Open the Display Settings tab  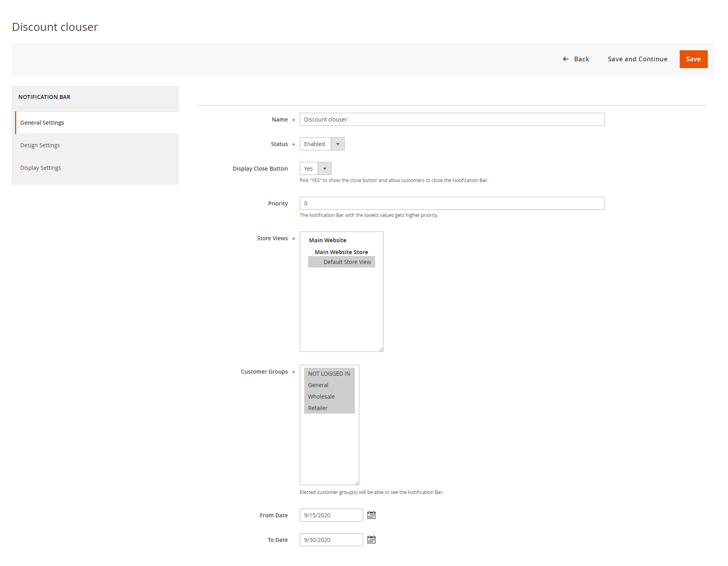tap(40, 168)
